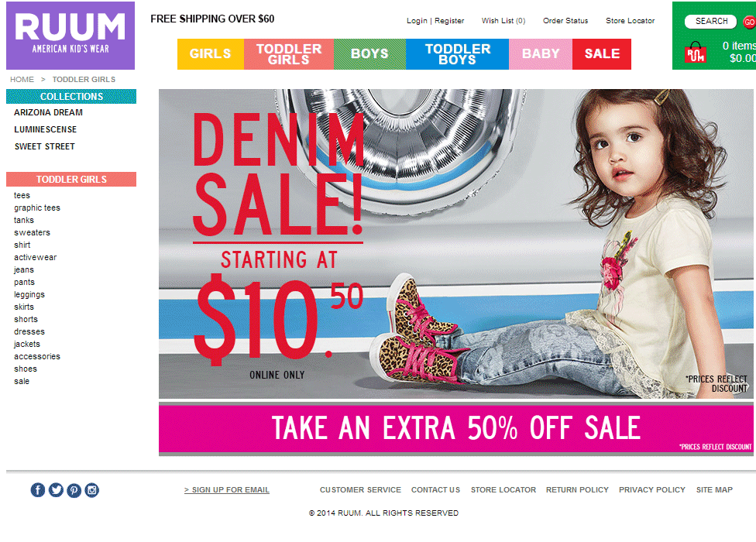The height and width of the screenshot is (542, 756).
Task: Click the red shopping bag cart icon
Action: pos(696,53)
